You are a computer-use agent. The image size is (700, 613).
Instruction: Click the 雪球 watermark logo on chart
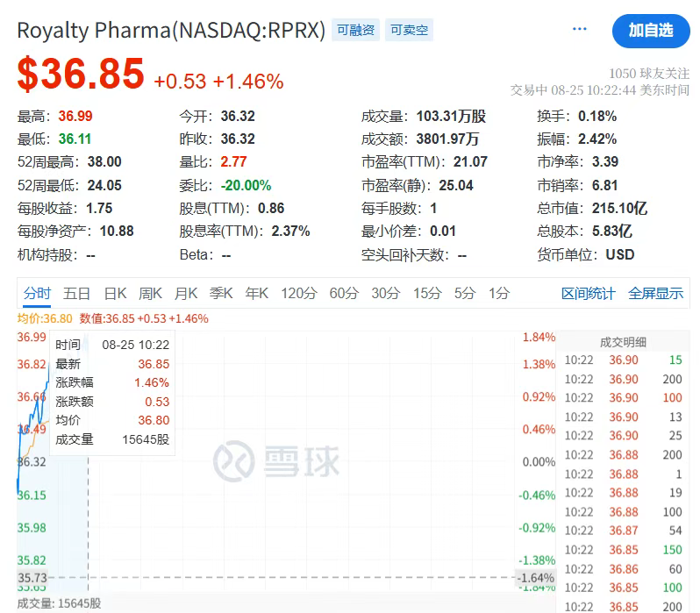coord(277,460)
